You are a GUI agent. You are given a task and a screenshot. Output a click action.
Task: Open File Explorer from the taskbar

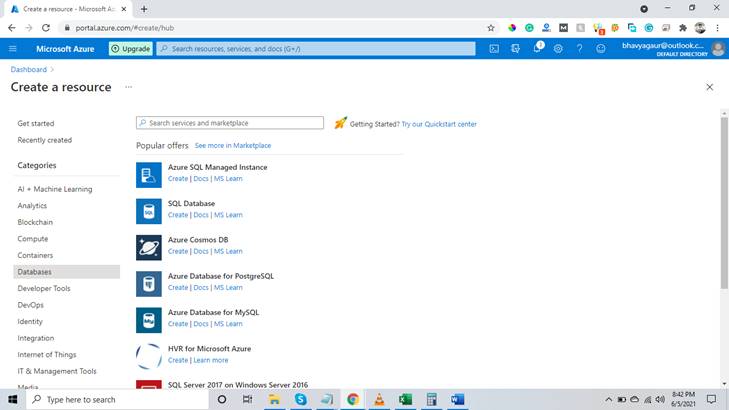[x=274, y=399]
